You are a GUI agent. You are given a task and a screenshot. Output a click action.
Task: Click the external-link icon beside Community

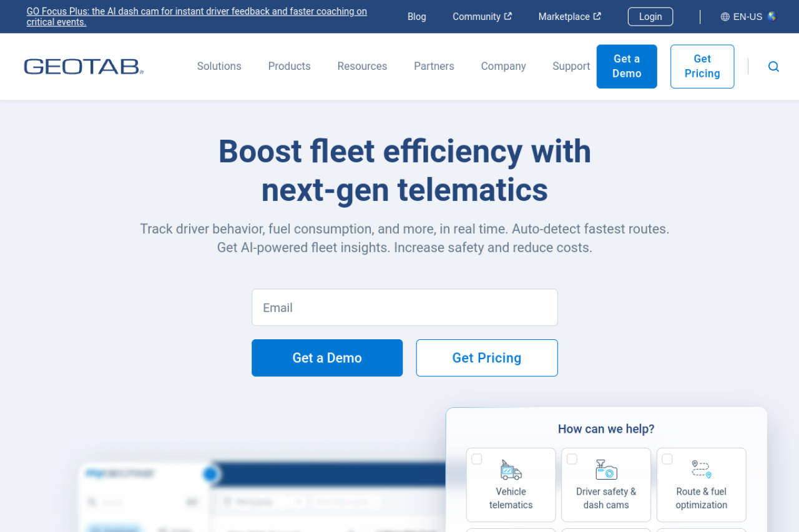[508, 16]
